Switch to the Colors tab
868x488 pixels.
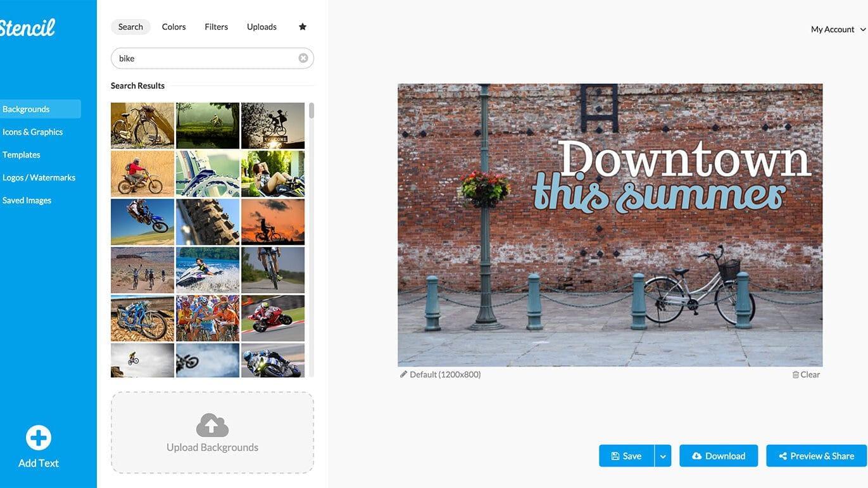click(x=173, y=27)
